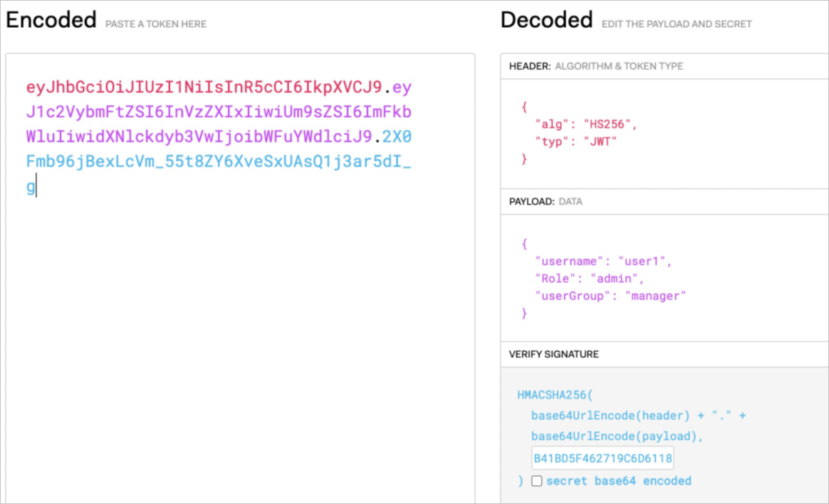Click the "alg" key in header JSON
Viewport: 829px width, 504px height.
(549, 125)
